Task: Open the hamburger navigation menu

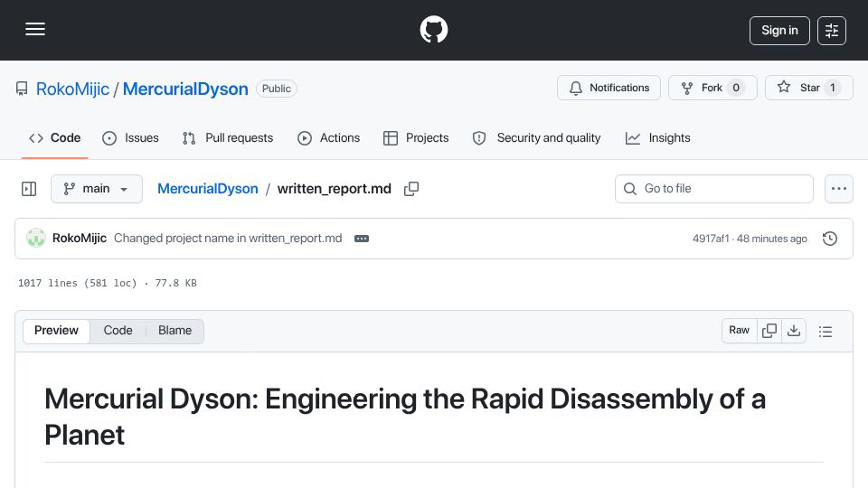Action: pos(35,29)
